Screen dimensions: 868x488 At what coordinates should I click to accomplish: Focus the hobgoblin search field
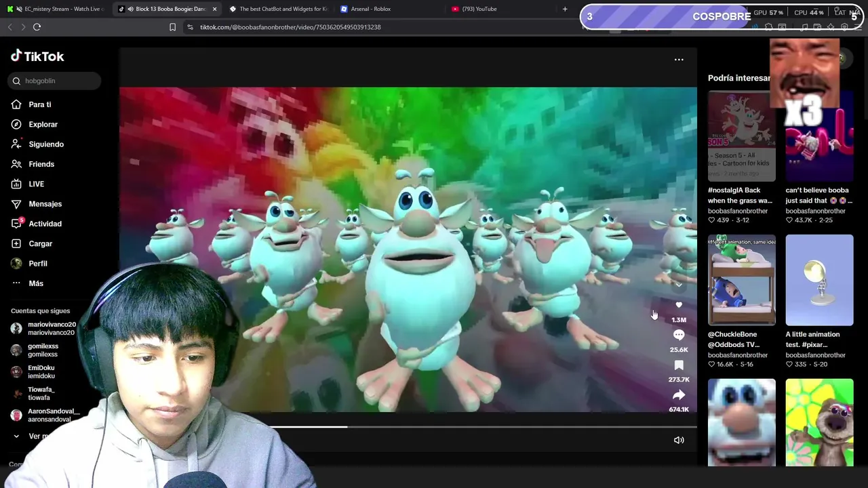click(56, 81)
